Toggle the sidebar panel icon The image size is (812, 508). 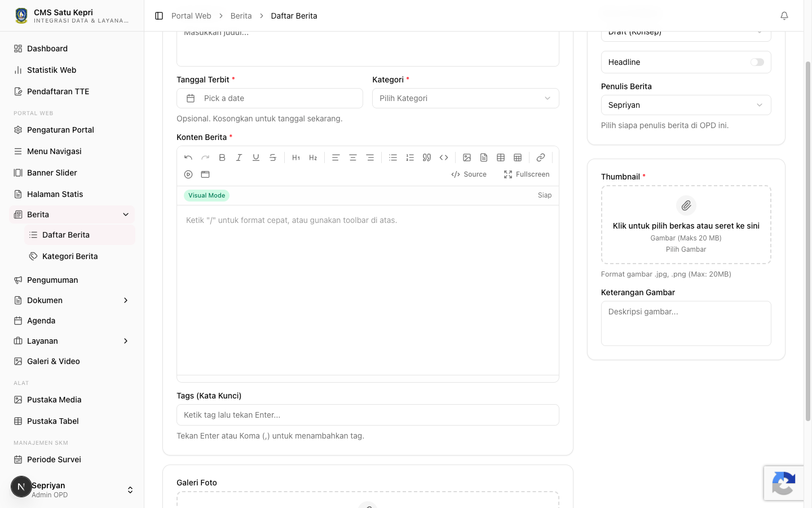pos(159,16)
